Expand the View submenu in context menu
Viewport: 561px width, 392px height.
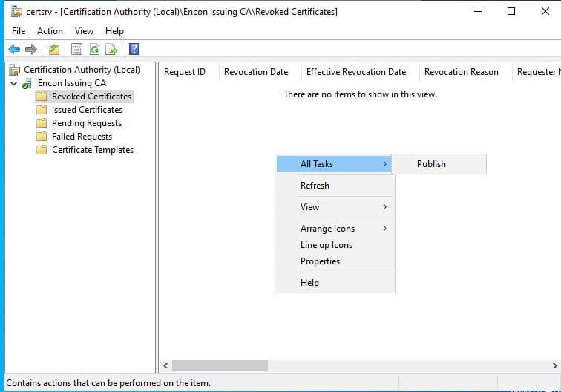(x=335, y=207)
